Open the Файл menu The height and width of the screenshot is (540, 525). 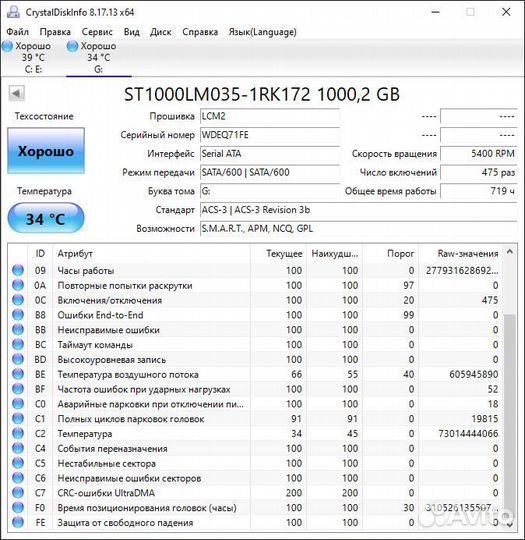(x=17, y=32)
